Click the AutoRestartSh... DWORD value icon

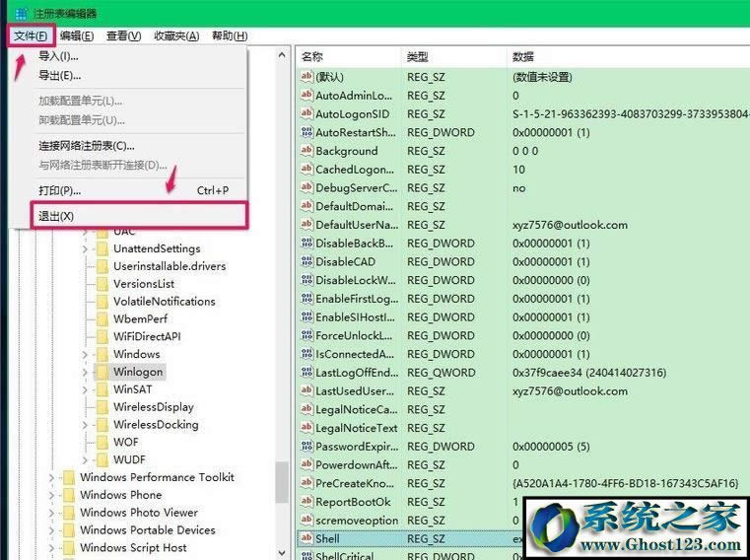pyautogui.click(x=307, y=132)
